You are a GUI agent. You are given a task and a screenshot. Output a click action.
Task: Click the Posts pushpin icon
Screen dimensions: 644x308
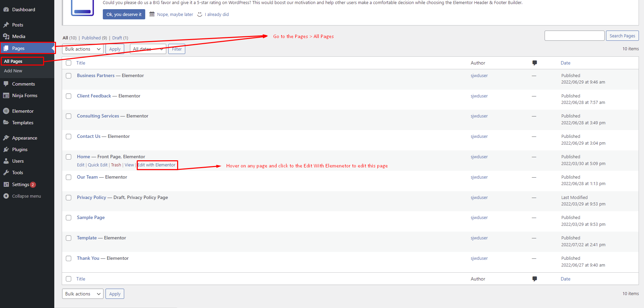(x=6, y=25)
